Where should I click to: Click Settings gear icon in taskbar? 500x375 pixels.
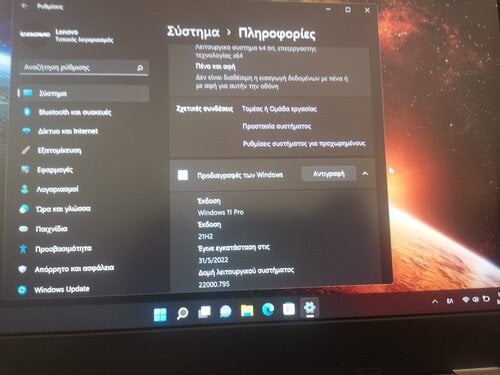tap(310, 308)
